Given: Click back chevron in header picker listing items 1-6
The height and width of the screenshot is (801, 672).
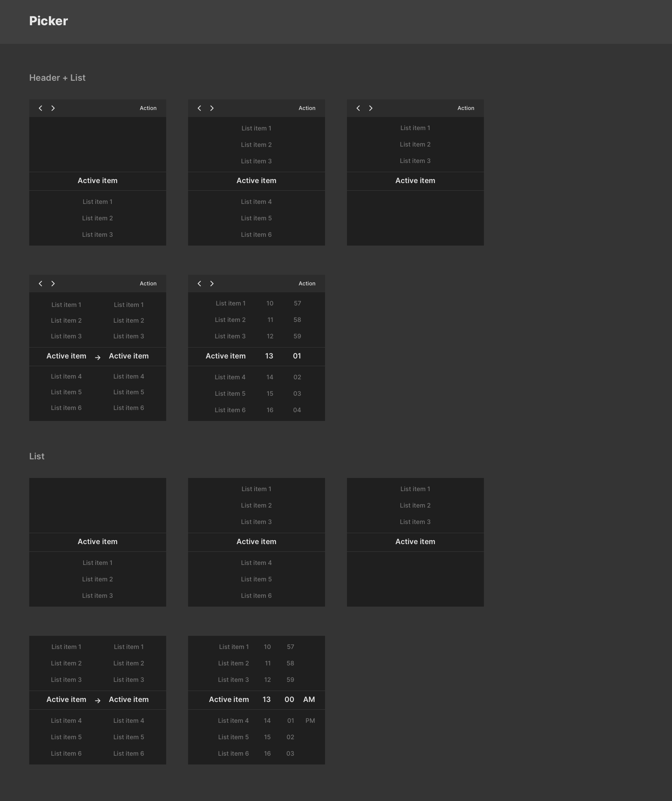Looking at the screenshot, I should pos(199,108).
